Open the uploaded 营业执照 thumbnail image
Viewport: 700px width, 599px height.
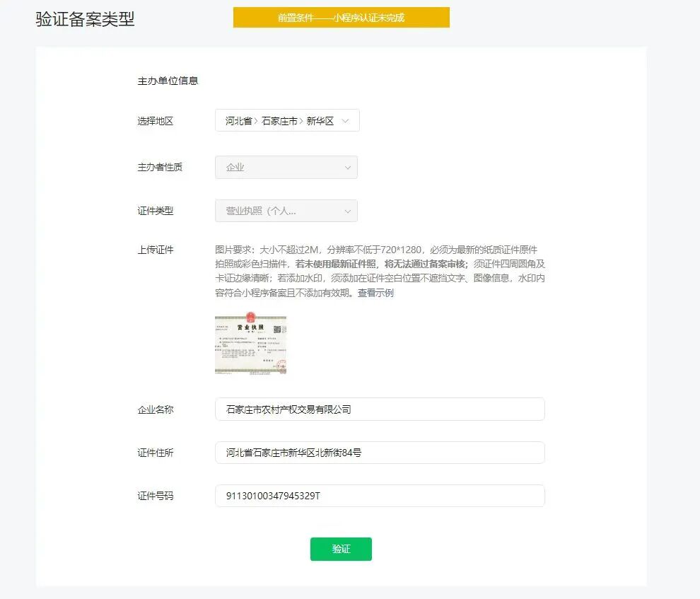250,343
